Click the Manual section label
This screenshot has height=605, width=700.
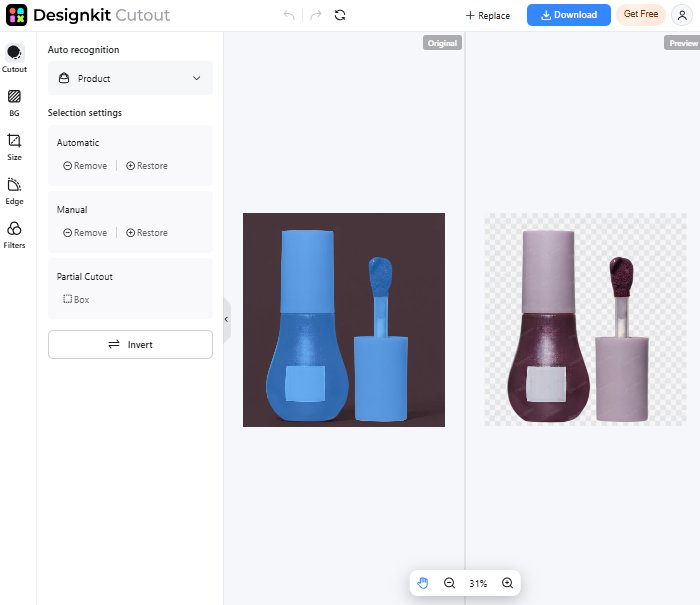[72, 210]
